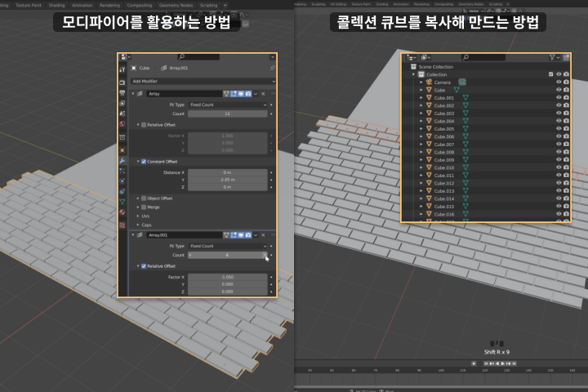Open Fit Type dropdown of Array modifier
Image resolution: width=588 pixels, height=392 pixels.
tap(228, 105)
